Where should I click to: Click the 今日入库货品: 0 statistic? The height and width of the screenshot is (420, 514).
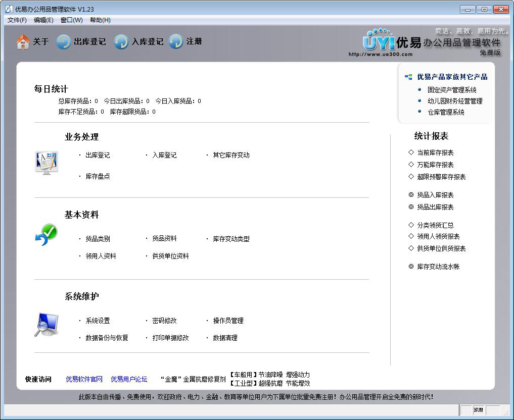click(178, 101)
